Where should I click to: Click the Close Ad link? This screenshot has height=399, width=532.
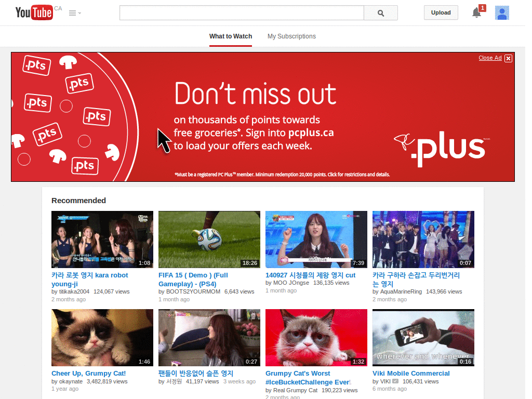pos(490,58)
